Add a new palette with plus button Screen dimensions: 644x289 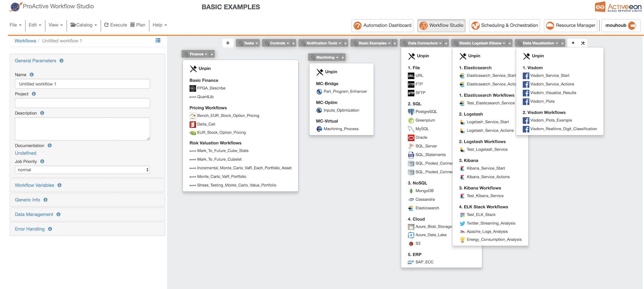[573, 43]
